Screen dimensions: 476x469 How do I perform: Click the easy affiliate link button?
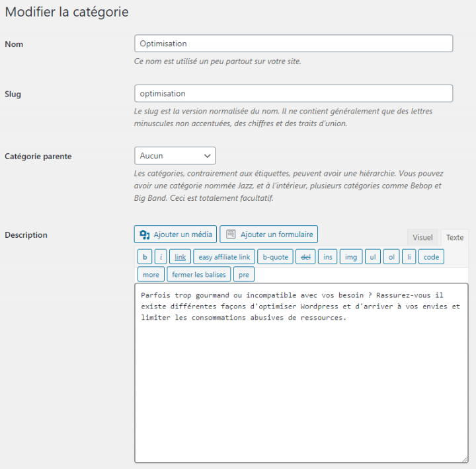224,257
